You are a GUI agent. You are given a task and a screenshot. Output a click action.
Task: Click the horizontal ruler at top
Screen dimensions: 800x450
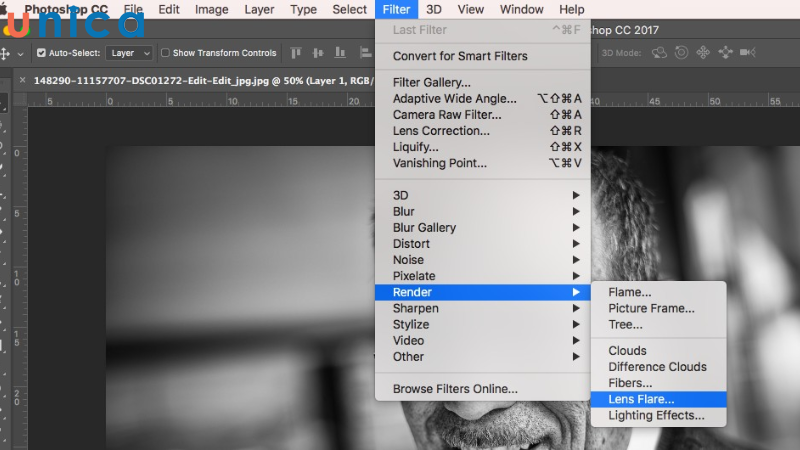[x=202, y=101]
